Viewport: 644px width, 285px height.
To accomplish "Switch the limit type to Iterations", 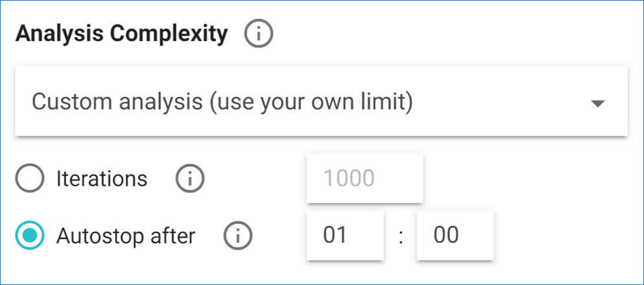I will pyautogui.click(x=30, y=179).
